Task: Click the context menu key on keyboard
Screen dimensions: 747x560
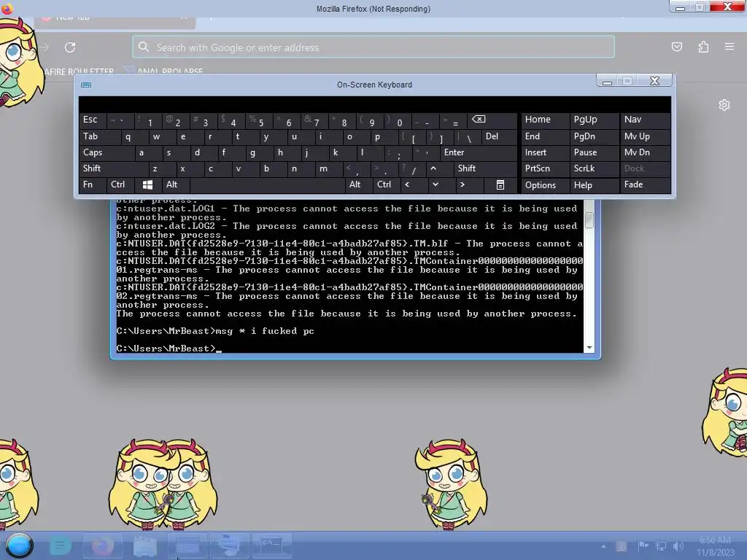Action: click(x=500, y=184)
